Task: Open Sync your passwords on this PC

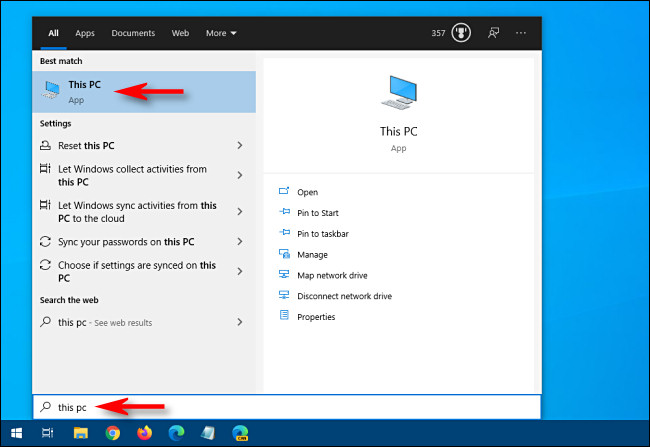Action: (144, 241)
